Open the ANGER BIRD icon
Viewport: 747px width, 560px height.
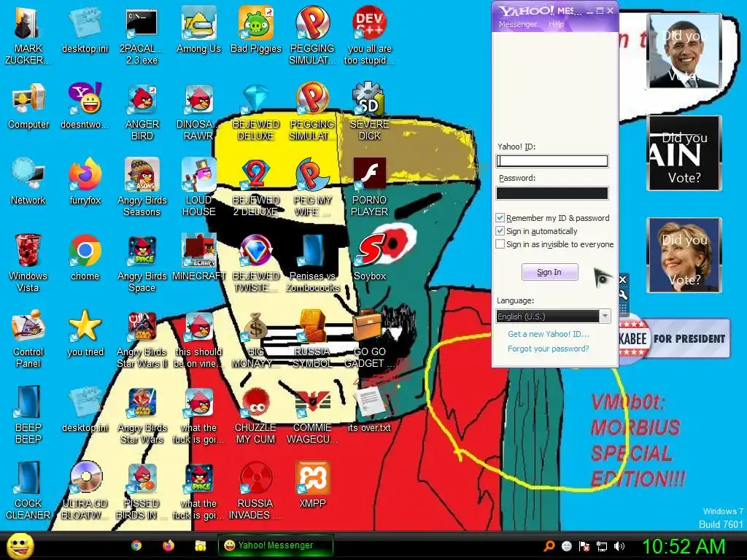pyautogui.click(x=142, y=112)
